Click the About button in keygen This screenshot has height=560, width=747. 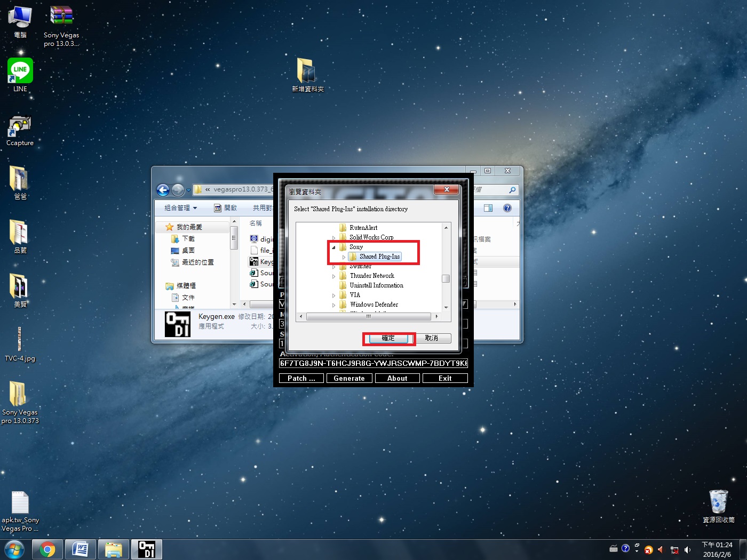tap(397, 378)
